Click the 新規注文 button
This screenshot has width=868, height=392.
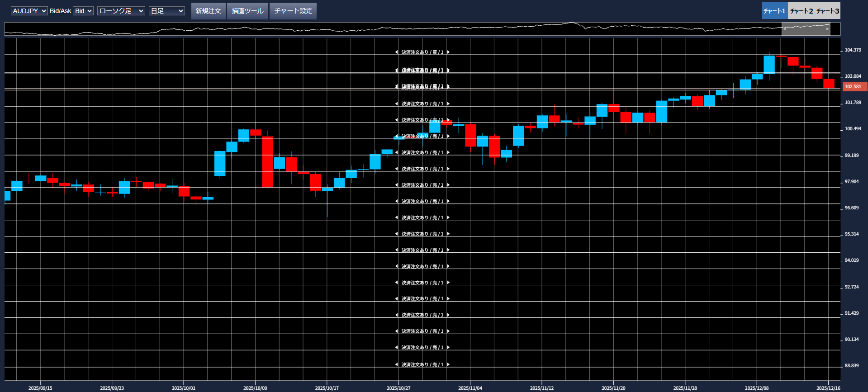[208, 11]
